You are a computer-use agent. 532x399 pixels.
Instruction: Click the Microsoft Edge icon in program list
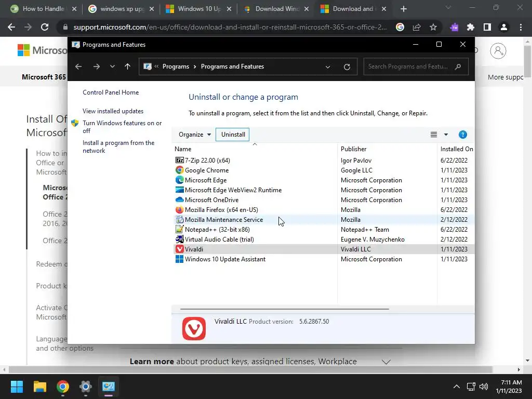pos(179,180)
